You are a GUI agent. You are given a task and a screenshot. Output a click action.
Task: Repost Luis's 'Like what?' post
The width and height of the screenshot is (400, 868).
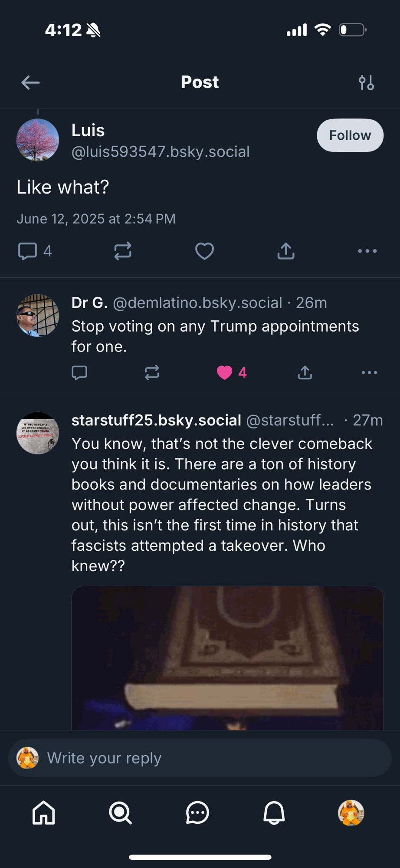(123, 251)
